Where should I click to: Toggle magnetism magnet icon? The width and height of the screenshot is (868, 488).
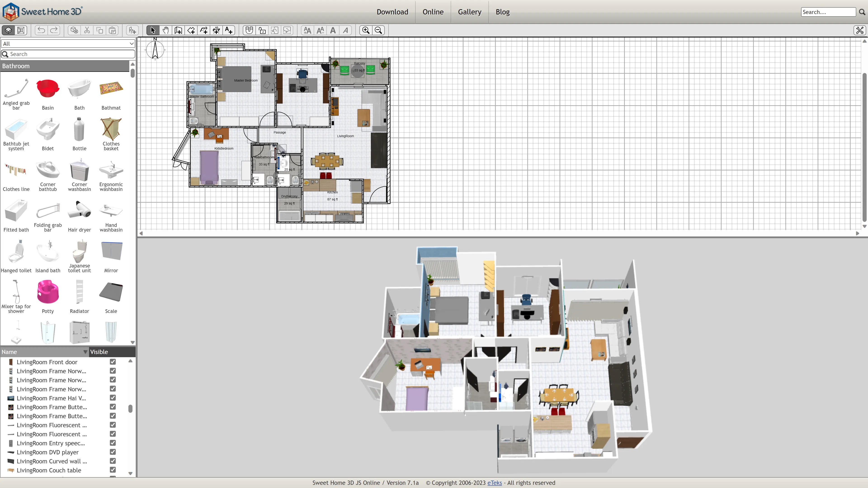[x=249, y=30]
